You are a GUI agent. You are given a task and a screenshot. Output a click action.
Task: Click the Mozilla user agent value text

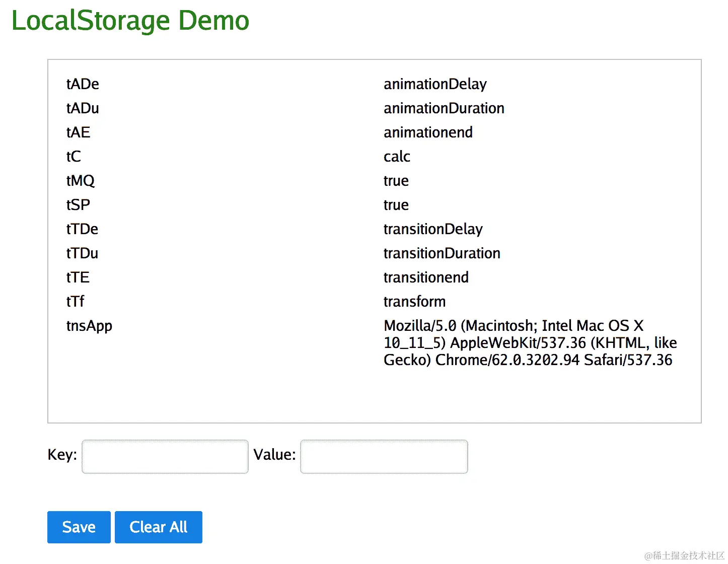point(529,343)
